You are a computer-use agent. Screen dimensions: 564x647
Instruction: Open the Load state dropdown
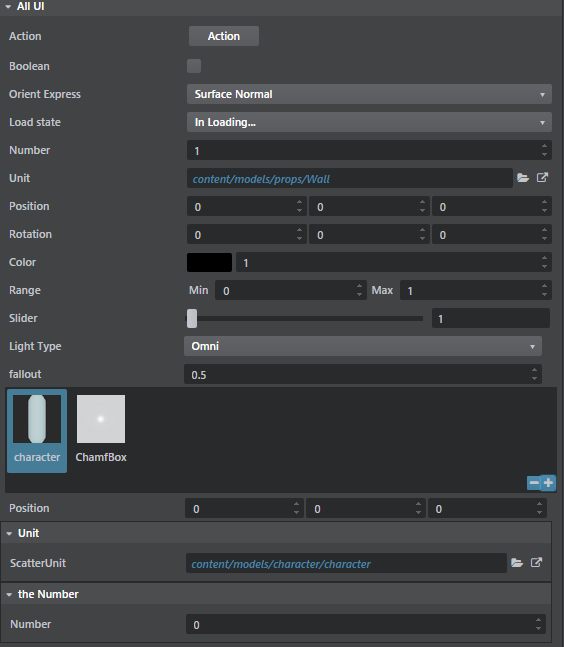369,122
